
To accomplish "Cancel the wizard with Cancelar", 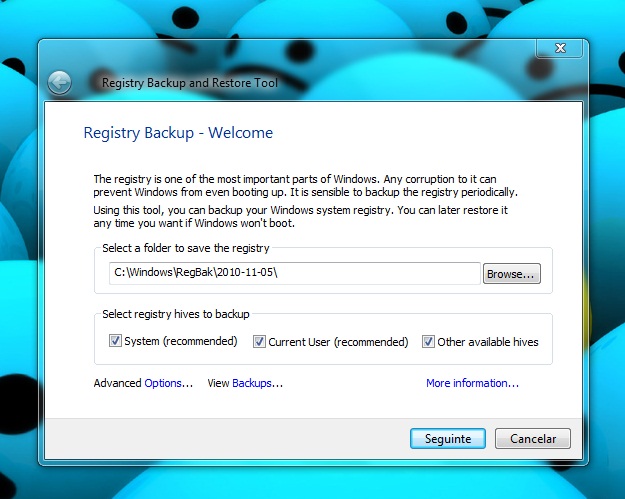I will (x=533, y=438).
